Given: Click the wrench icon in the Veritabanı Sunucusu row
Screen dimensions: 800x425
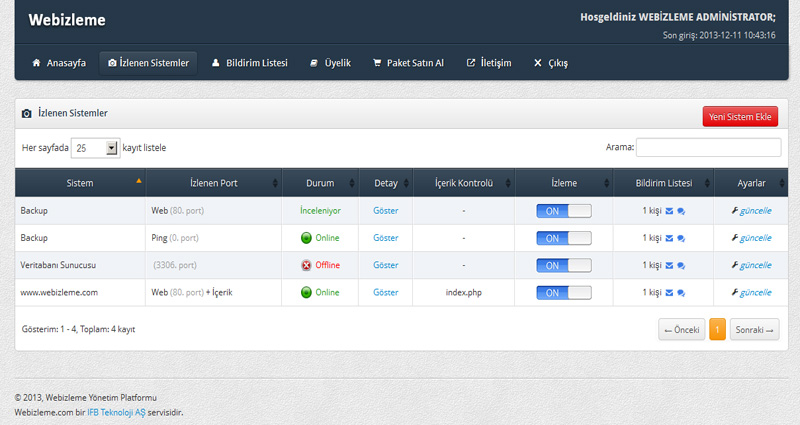Looking at the screenshot, I should pos(736,266).
